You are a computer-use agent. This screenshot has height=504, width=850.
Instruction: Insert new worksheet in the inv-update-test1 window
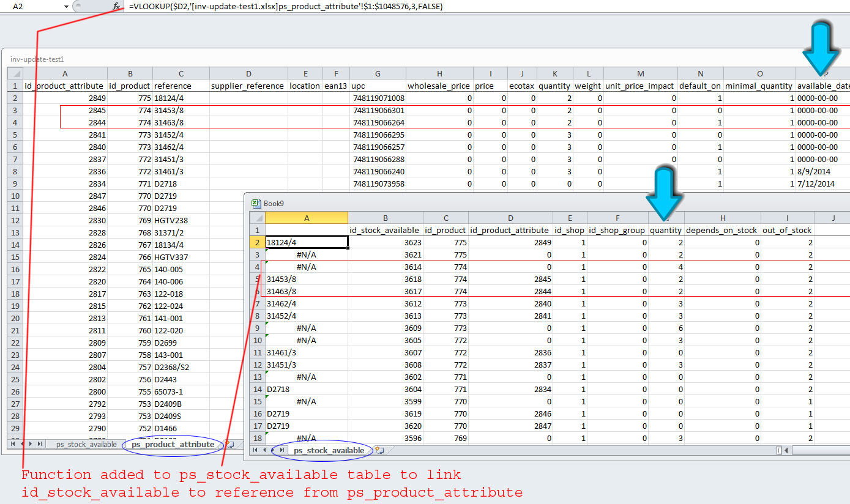point(229,445)
